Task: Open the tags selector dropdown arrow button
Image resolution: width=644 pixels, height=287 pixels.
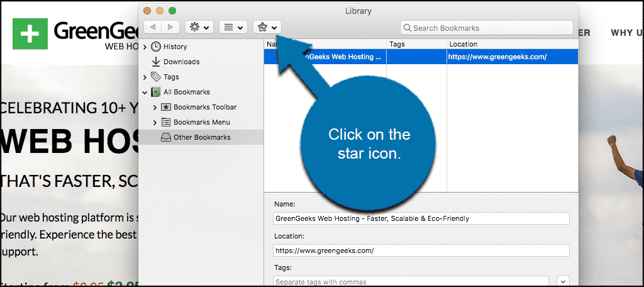Action: tap(562, 281)
